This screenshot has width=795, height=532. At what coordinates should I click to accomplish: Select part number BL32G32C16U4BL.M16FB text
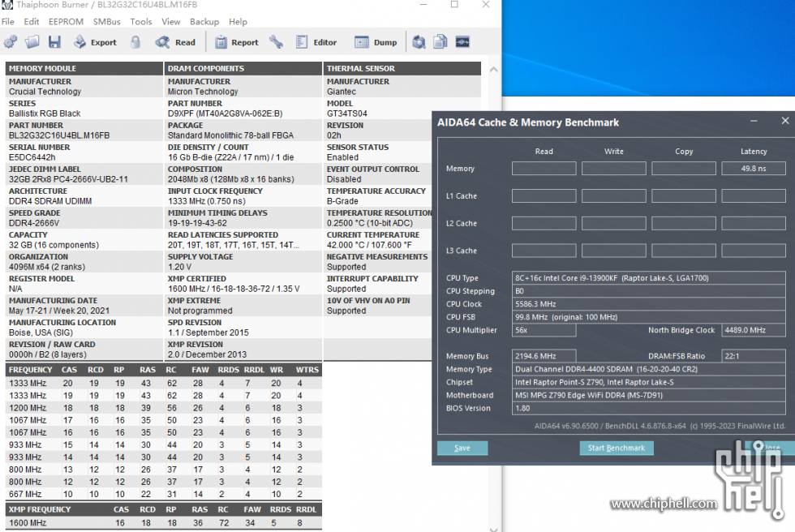(x=59, y=135)
